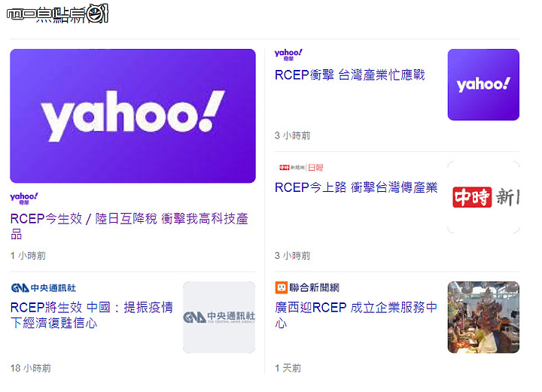Screen dimensions: 542x392
Task: Click the mo焦點新聞 logo at top
Action: (x=57, y=14)
